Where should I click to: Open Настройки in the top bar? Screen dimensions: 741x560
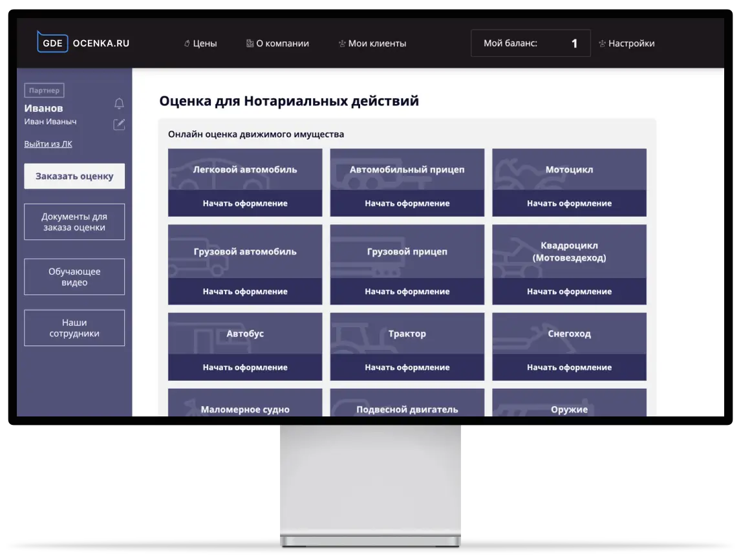(x=627, y=43)
